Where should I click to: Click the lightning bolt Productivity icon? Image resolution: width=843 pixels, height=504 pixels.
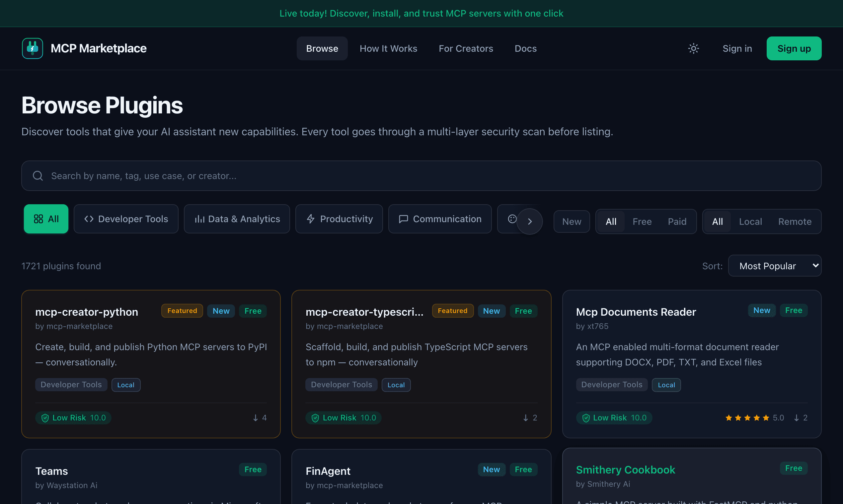(x=310, y=219)
